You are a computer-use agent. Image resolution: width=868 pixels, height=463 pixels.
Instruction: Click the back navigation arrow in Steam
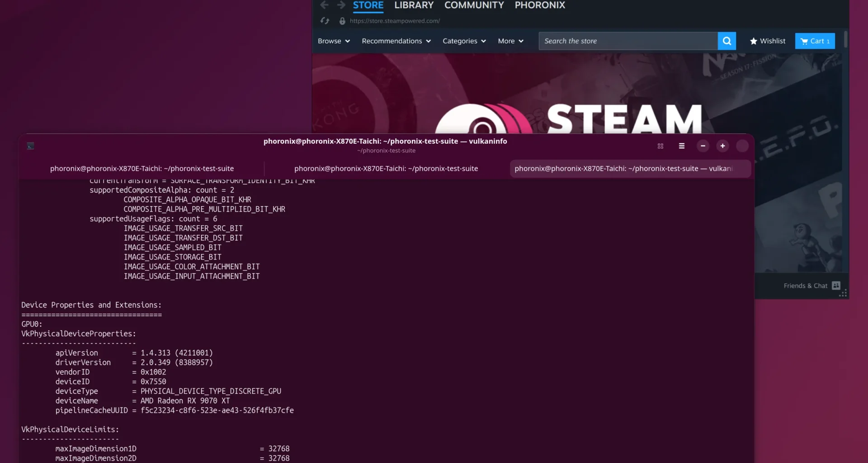324,5
